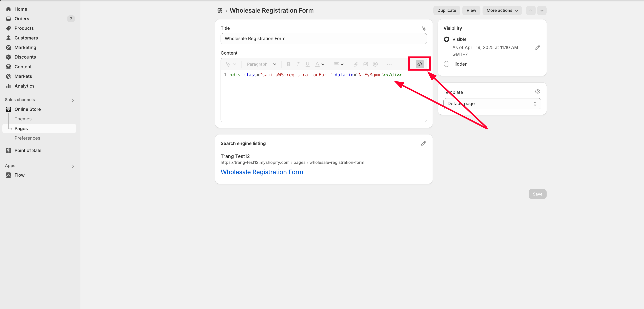
Task: Edit visibility date with pencil icon
Action: pyautogui.click(x=537, y=47)
